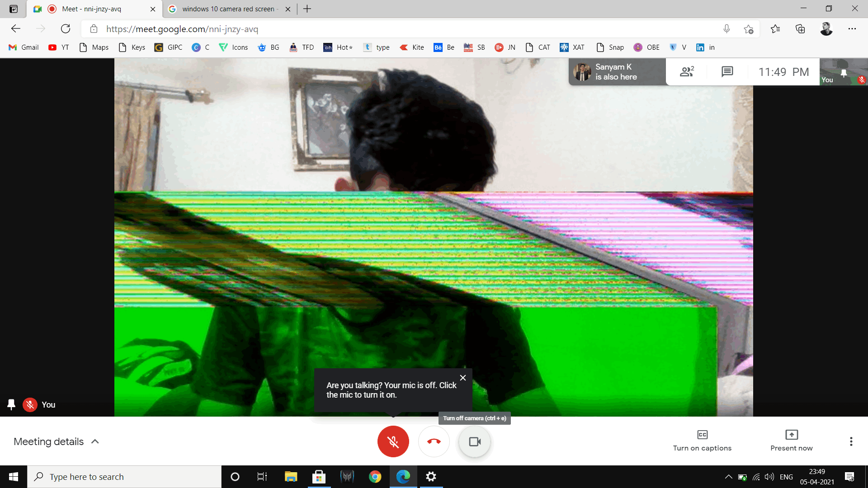
Task: Switch to the windows 10 camera red screen tab
Action: (x=228, y=9)
